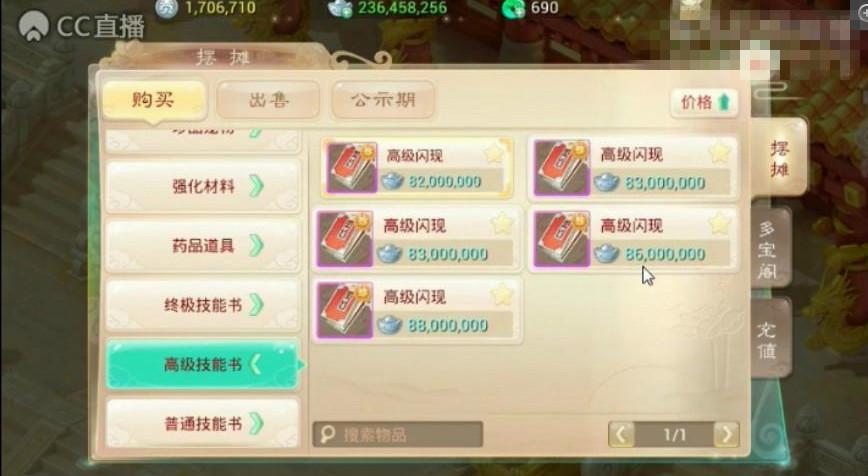
Task: Toggle star on 86,000,000 高级闪现 listing
Action: (719, 223)
